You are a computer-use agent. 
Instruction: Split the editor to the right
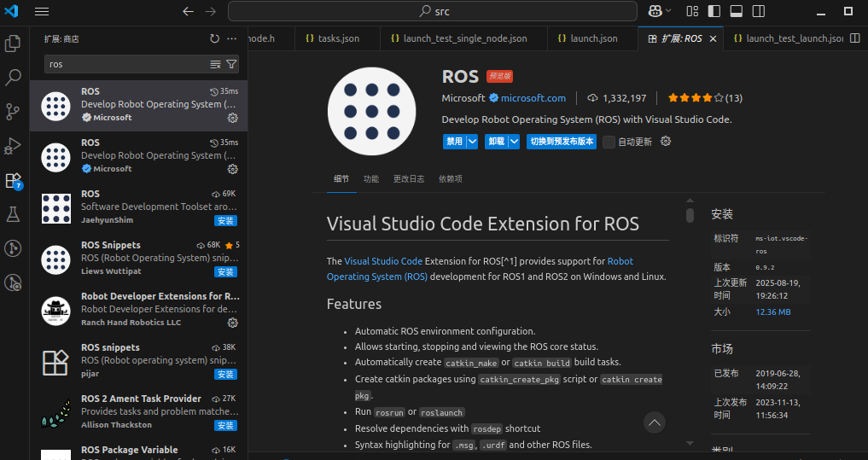click(855, 38)
